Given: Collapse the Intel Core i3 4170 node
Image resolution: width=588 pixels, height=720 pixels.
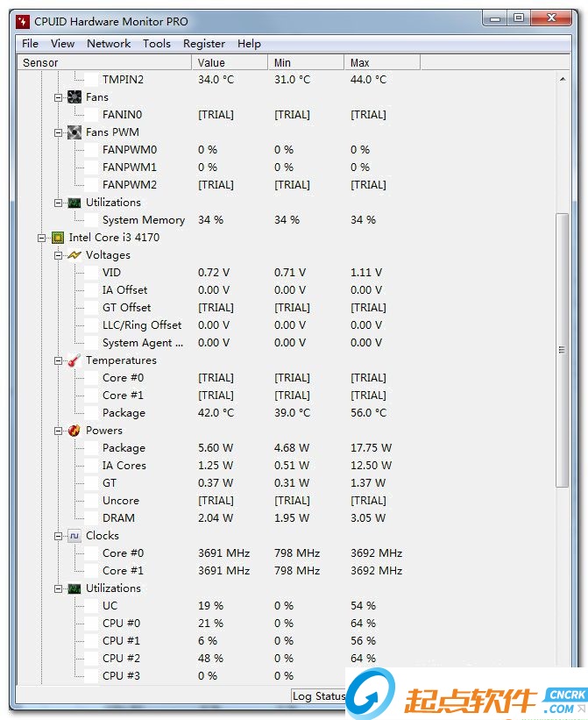Looking at the screenshot, I should 41,238.
